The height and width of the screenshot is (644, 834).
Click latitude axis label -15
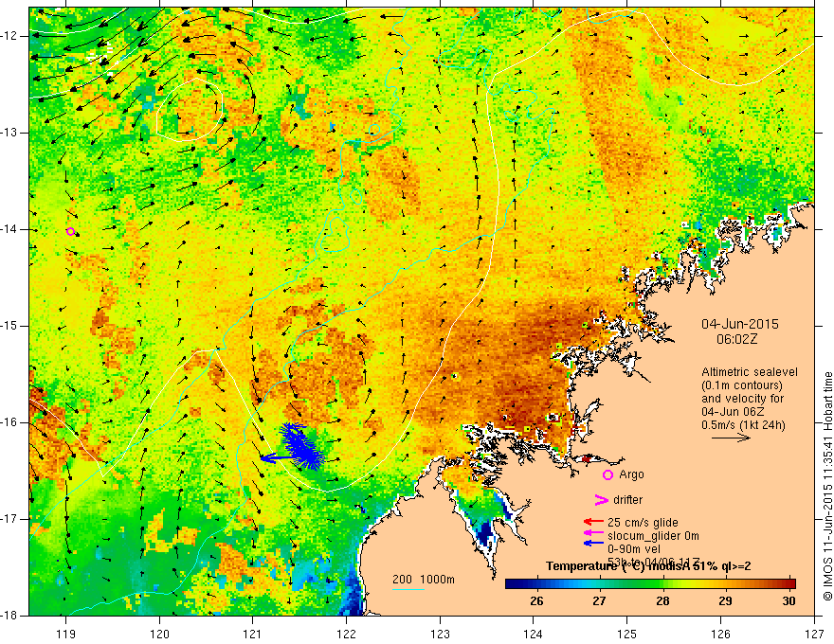9,326
